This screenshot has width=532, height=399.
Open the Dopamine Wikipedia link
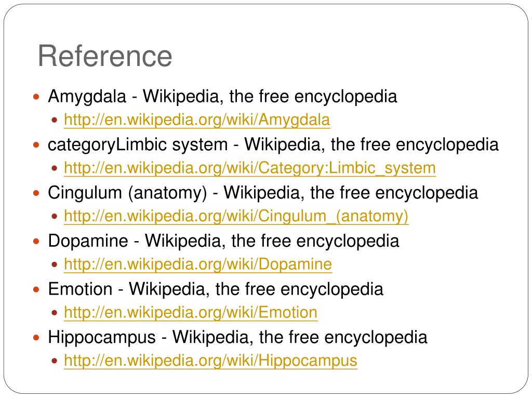198,264
